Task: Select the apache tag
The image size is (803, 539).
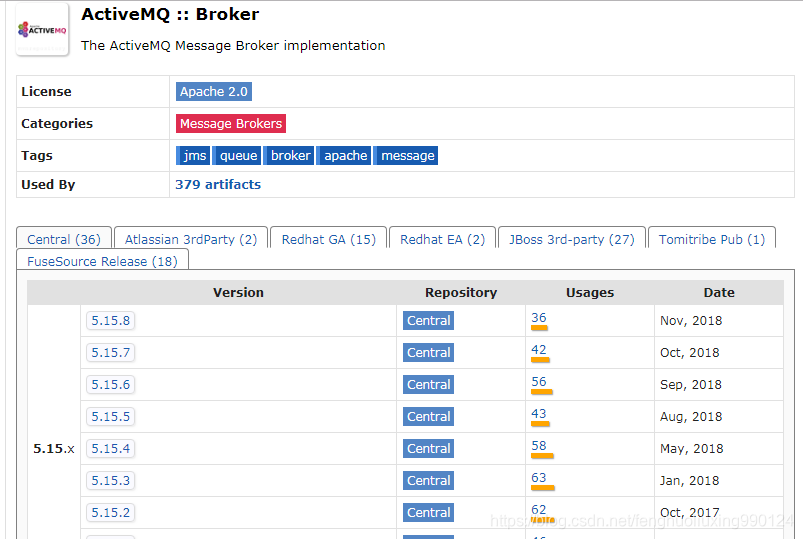Action: (344, 156)
